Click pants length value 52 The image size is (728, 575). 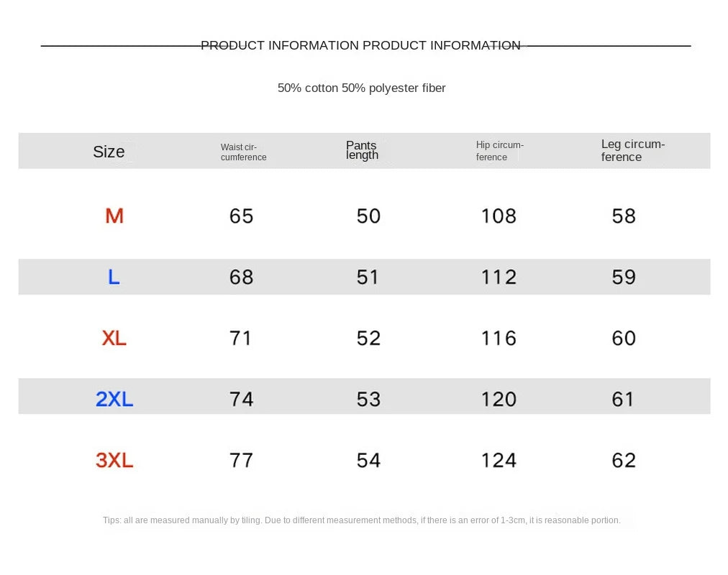pyautogui.click(x=368, y=338)
